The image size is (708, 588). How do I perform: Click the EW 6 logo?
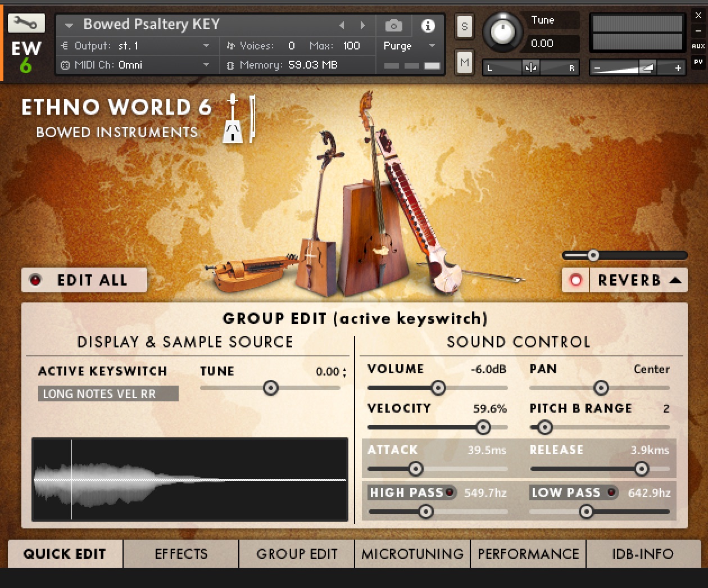pyautogui.click(x=26, y=57)
